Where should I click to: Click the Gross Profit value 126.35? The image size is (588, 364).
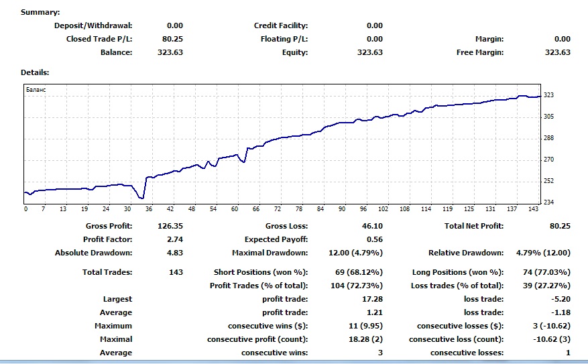coord(170,226)
